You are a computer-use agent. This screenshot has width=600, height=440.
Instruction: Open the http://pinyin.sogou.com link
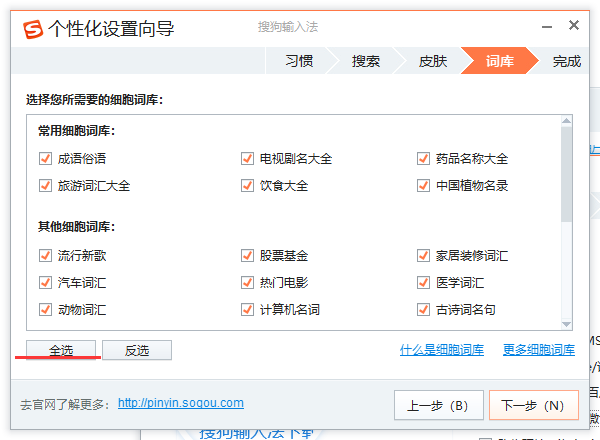click(x=181, y=403)
